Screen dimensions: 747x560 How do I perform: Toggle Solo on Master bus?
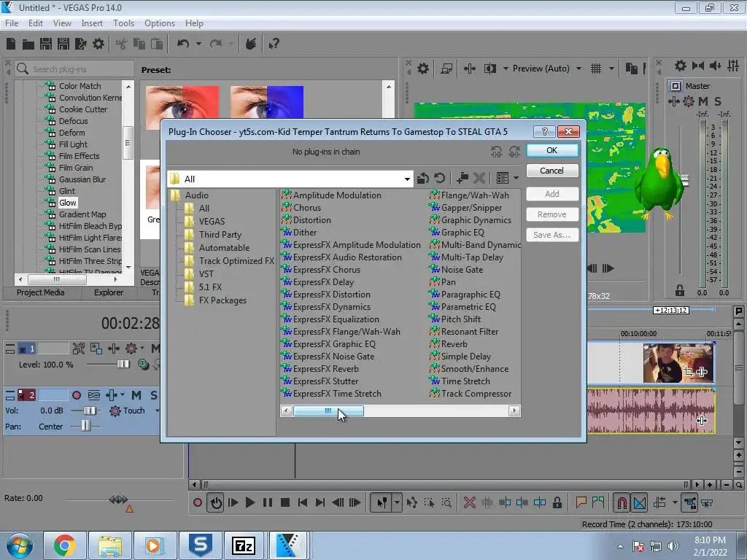[718, 101]
